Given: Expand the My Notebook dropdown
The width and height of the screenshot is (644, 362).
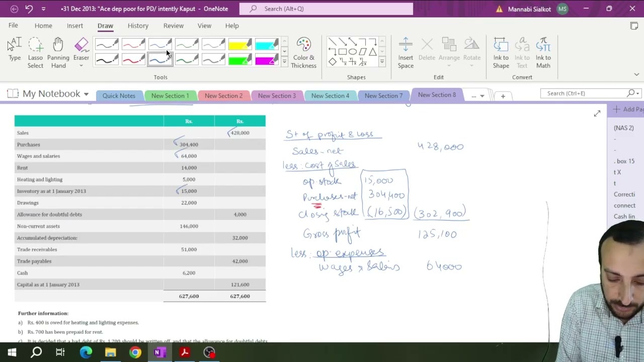Looking at the screenshot, I should coord(86,94).
